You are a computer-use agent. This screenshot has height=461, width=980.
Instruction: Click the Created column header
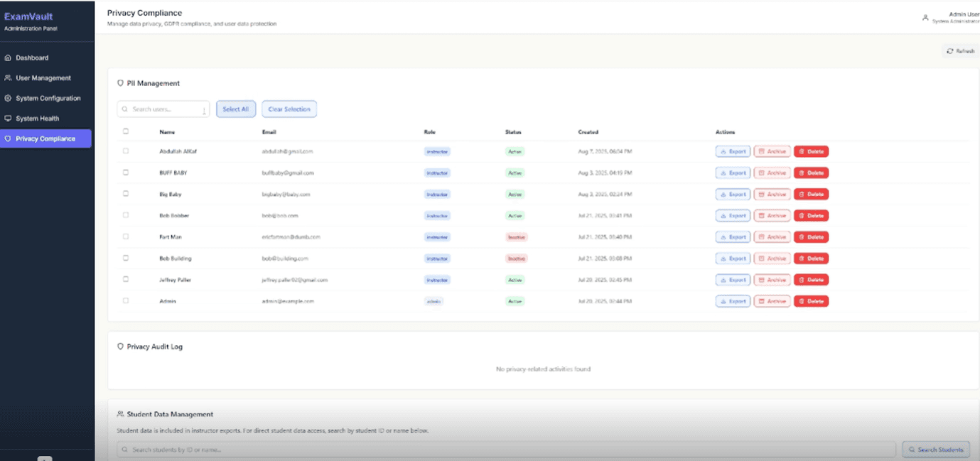point(588,132)
